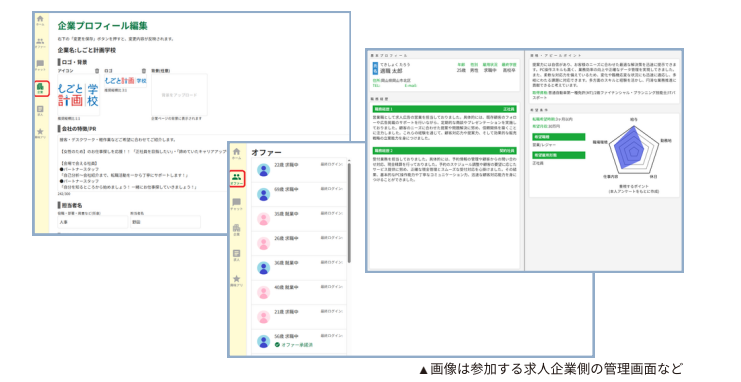The height and width of the screenshot is (382, 741).
Task: Click the 職務経歴2 green header bar
Action: tap(444, 151)
